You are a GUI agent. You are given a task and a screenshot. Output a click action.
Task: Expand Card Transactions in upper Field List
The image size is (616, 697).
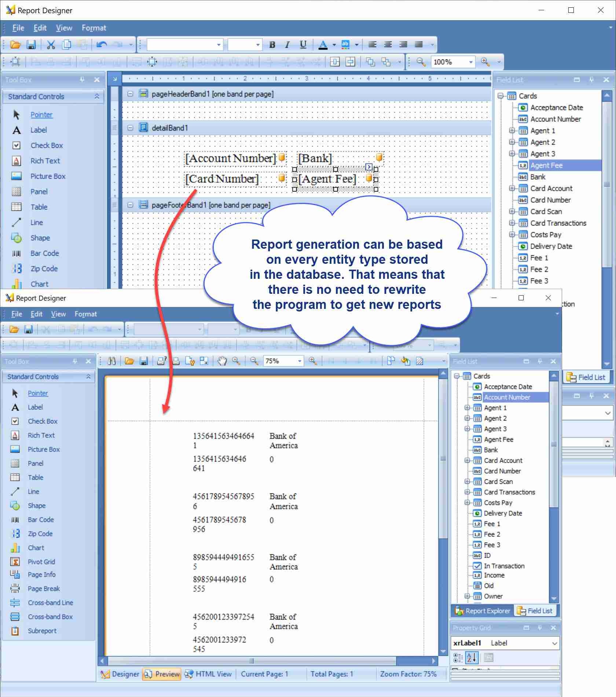click(x=512, y=223)
